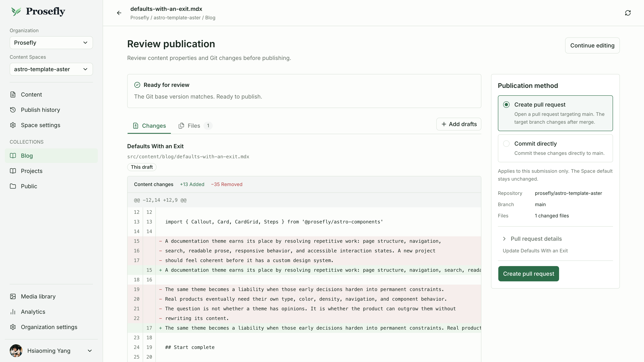Click the 1 changed files value

coord(552,216)
